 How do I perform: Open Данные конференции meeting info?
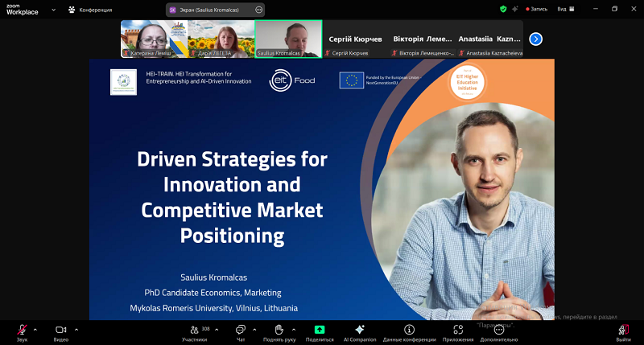pyautogui.click(x=409, y=333)
